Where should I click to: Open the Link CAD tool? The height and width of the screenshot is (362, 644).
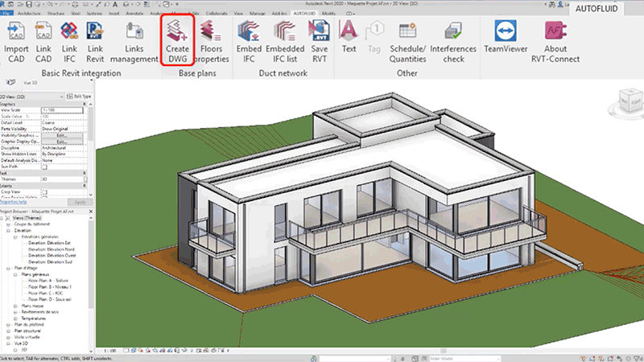[43, 43]
